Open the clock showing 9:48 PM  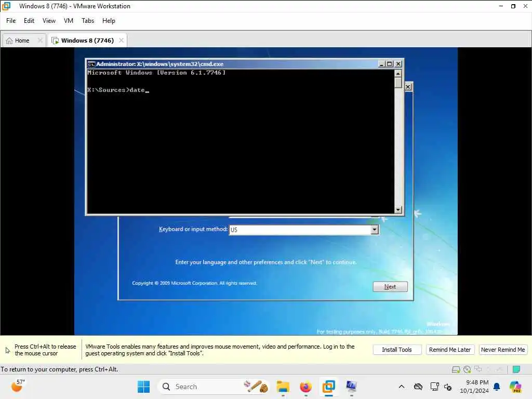point(474,387)
